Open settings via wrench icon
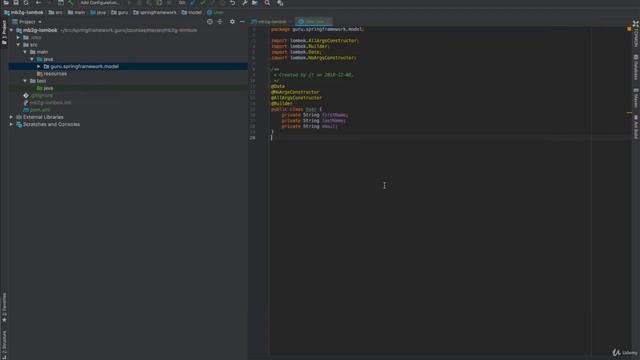The image size is (640, 360). (244, 2)
